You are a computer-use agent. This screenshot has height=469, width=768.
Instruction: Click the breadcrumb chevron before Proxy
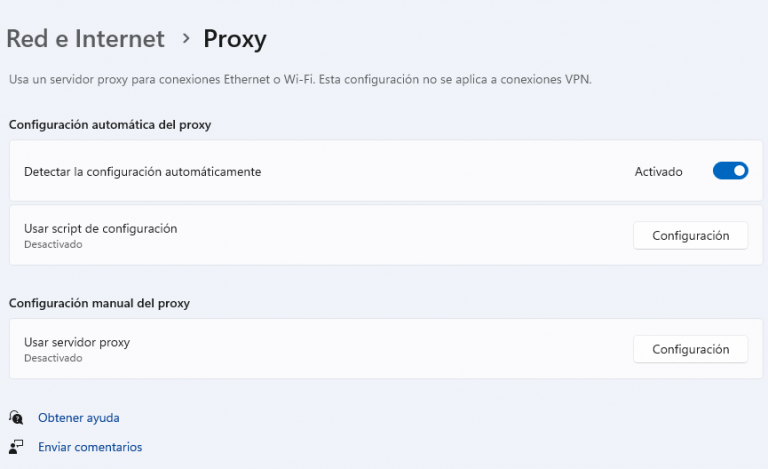pos(185,39)
